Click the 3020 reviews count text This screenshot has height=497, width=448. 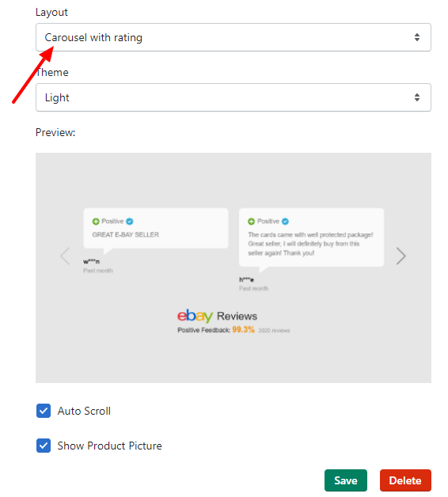click(x=274, y=331)
